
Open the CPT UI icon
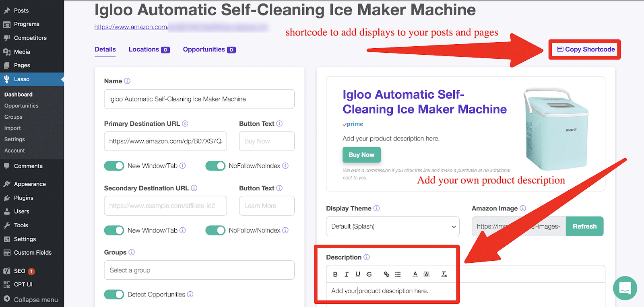(x=7, y=284)
